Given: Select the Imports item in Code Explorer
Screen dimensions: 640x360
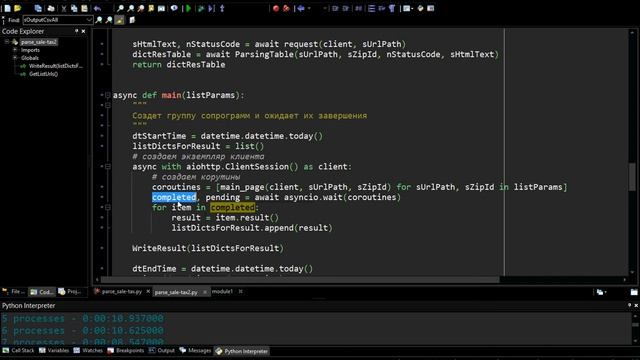Looking at the screenshot, I should coord(30,50).
